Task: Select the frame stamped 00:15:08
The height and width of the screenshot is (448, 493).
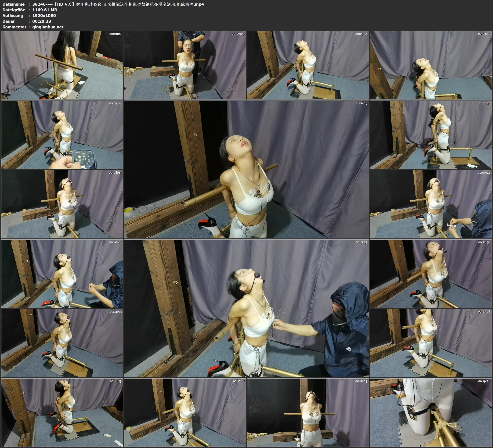Action: tap(431, 343)
